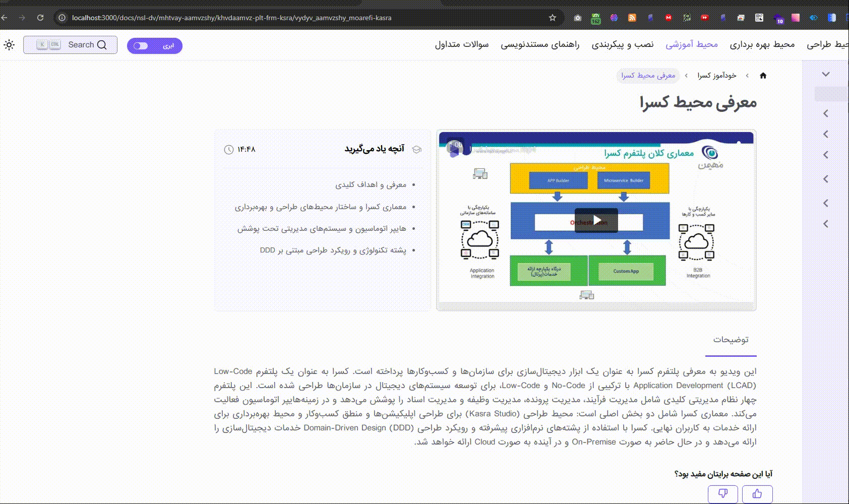
Task: Expand the first collapsed sidebar chevron
Action: tap(825, 113)
